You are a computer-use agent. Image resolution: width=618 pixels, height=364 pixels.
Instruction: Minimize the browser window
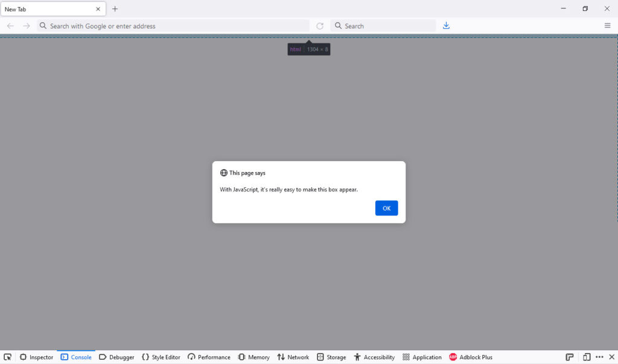pos(563,8)
